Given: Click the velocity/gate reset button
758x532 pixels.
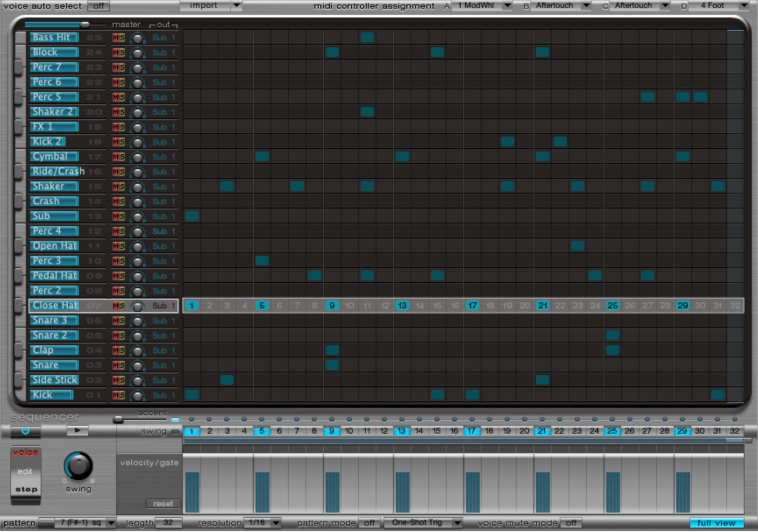Looking at the screenshot, I should pos(163,504).
